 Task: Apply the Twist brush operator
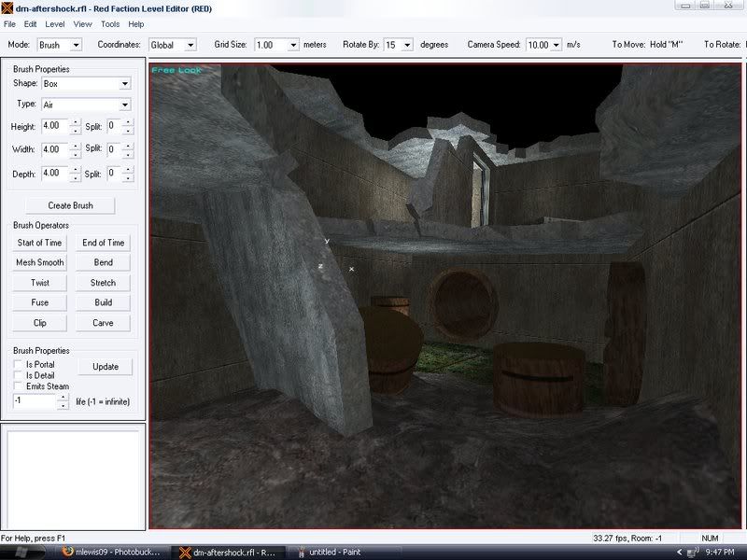(39, 283)
